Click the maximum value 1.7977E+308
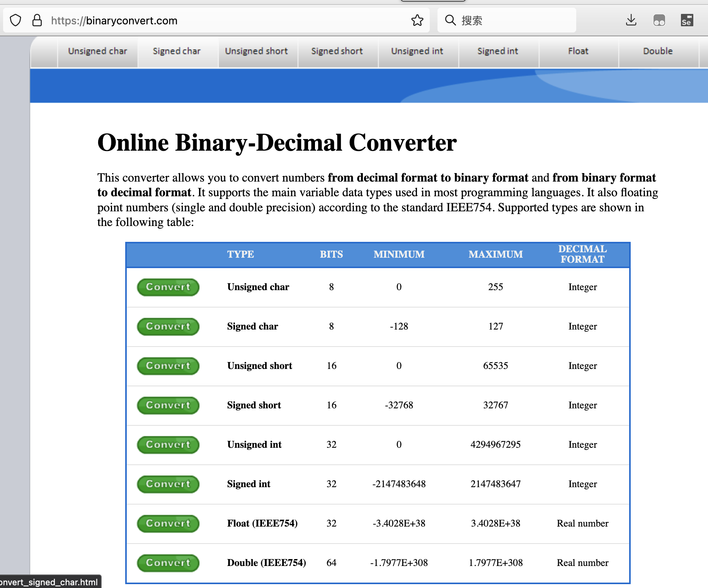The width and height of the screenshot is (708, 588). [495, 563]
